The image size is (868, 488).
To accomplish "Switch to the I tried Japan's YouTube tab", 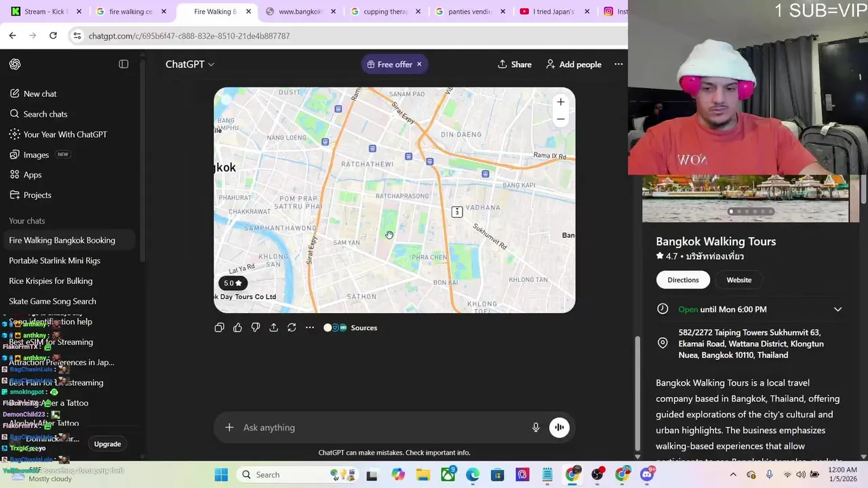I will click(x=553, y=12).
